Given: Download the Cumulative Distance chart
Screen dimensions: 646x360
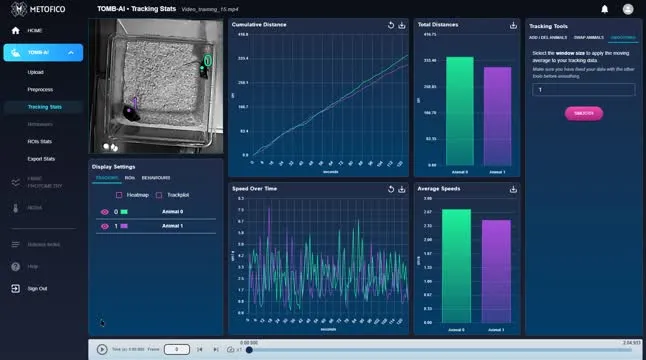Looking at the screenshot, I should click(x=402, y=25).
